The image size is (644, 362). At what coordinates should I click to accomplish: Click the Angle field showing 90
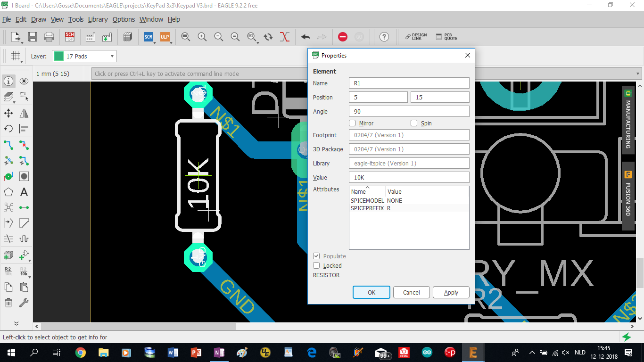pos(409,111)
